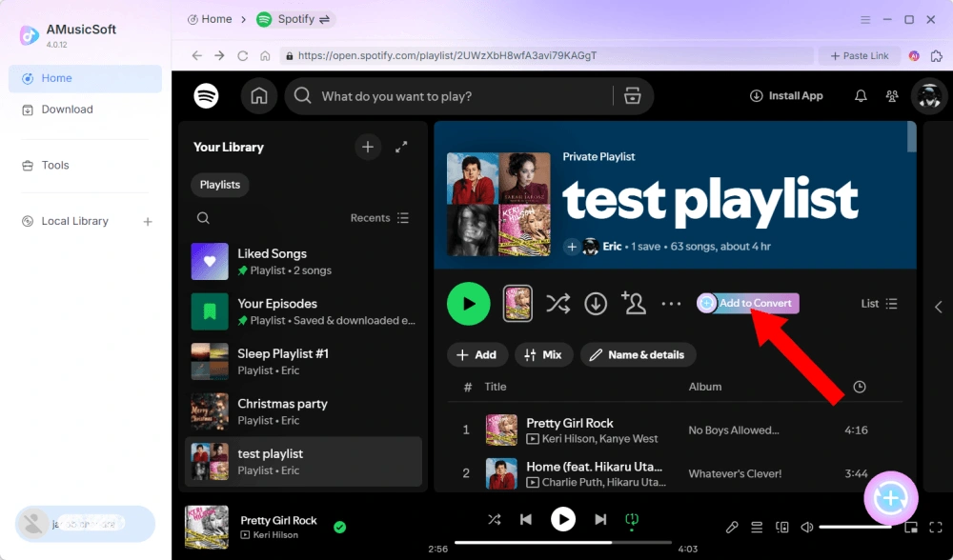The height and width of the screenshot is (560, 953).
Task: Open more options three dots menu
Action: pos(671,304)
